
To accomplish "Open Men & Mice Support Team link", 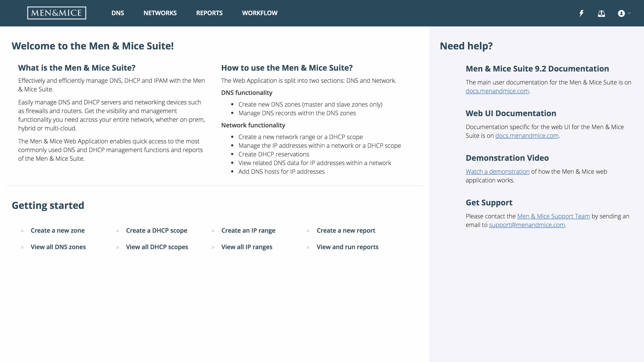I will [x=553, y=216].
